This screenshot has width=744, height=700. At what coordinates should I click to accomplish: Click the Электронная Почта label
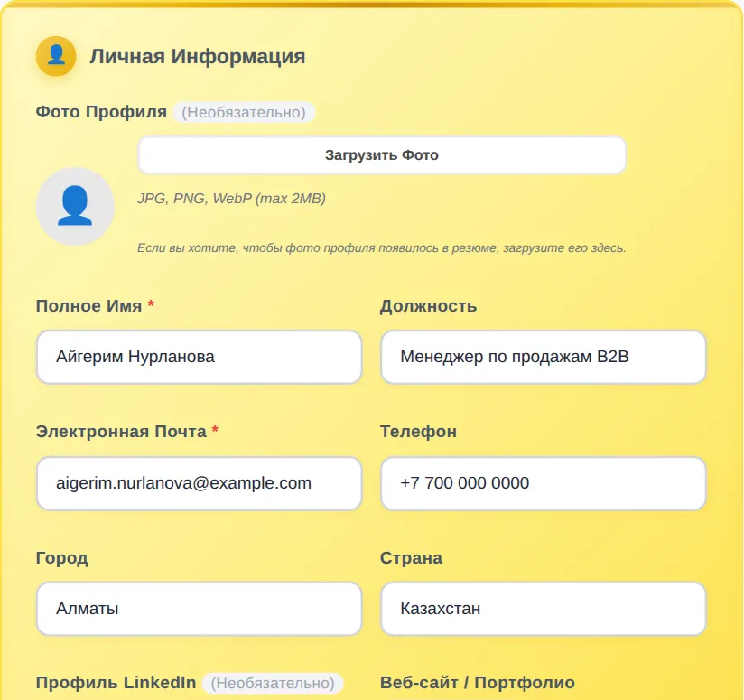point(121,432)
